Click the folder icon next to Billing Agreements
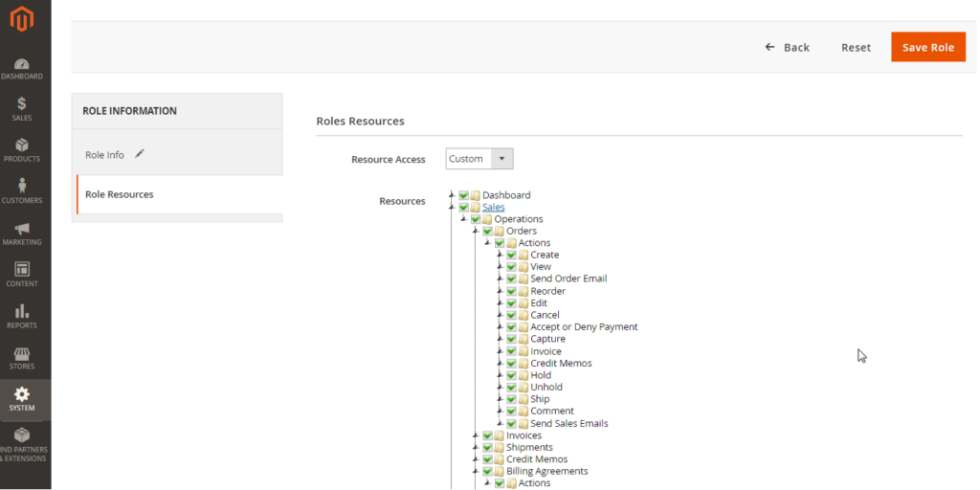This screenshot has height=490, width=980. [499, 471]
